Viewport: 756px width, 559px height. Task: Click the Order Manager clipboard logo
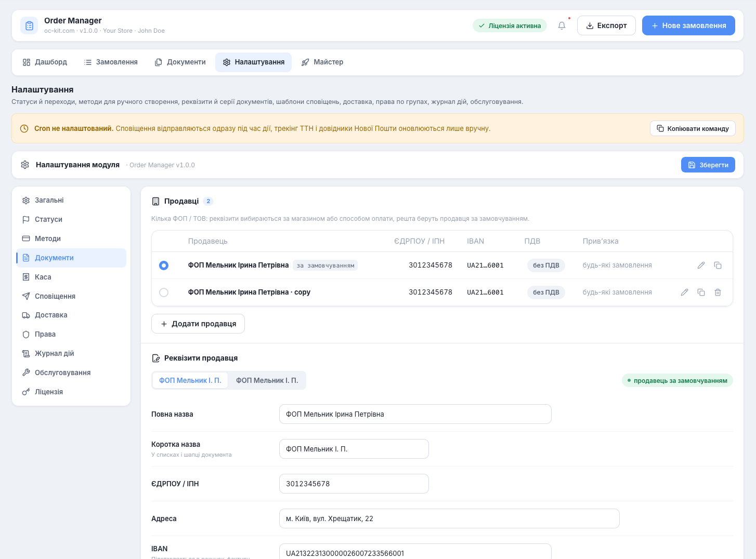[x=29, y=25]
